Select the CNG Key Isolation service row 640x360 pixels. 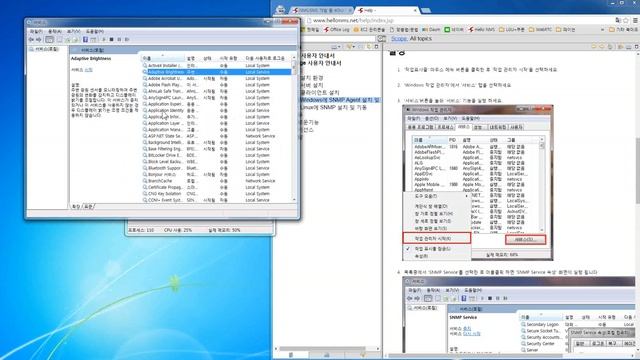coord(217,193)
